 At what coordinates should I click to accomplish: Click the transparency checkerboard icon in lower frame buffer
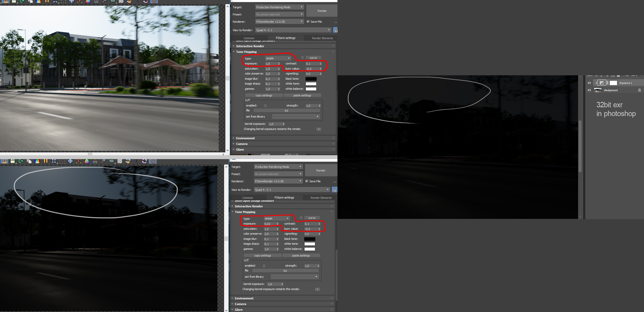[120, 161]
